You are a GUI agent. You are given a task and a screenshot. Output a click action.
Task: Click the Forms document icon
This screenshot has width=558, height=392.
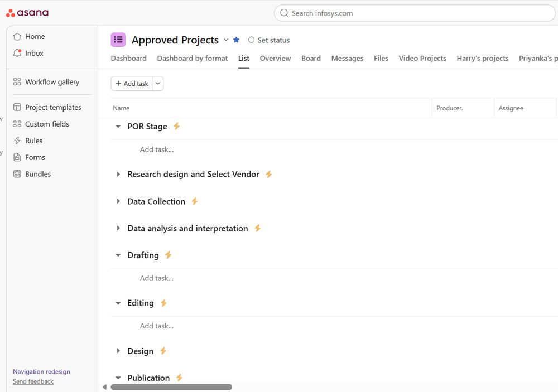tap(17, 157)
